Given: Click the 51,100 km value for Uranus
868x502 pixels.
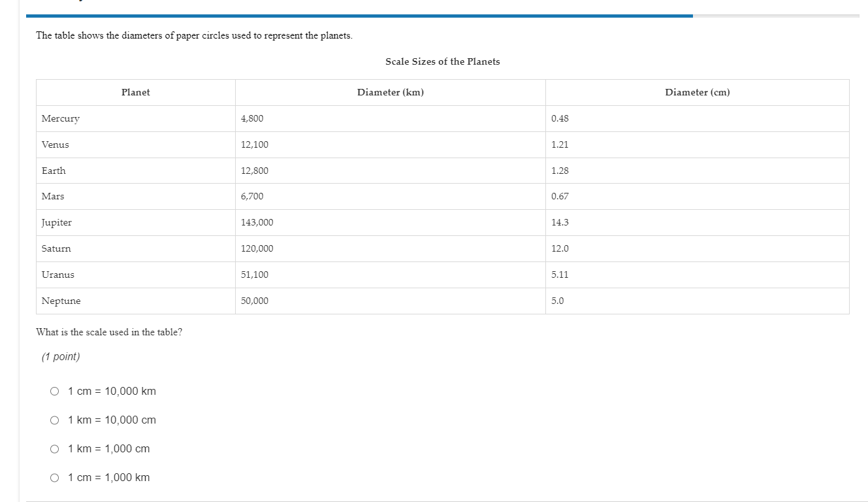Looking at the screenshot, I should 255,275.
